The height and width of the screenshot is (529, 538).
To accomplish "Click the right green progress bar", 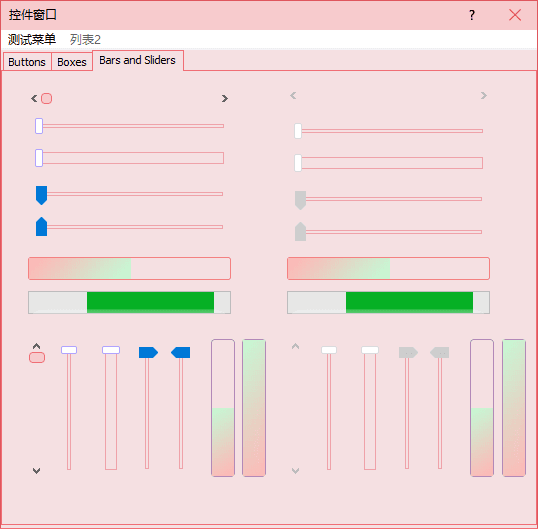I will point(388,302).
